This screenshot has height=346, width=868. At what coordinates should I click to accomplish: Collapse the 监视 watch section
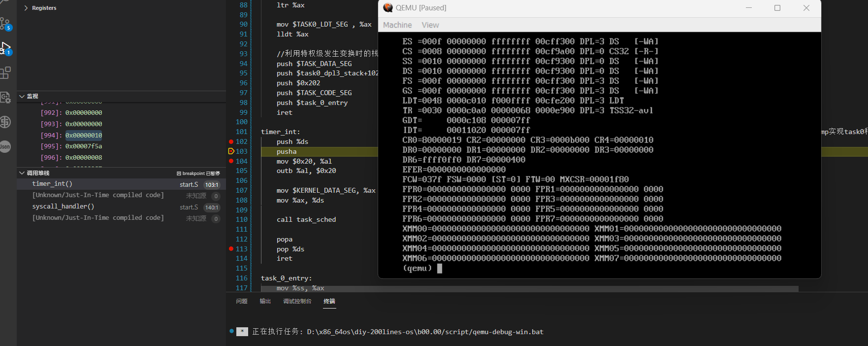pyautogui.click(x=22, y=96)
